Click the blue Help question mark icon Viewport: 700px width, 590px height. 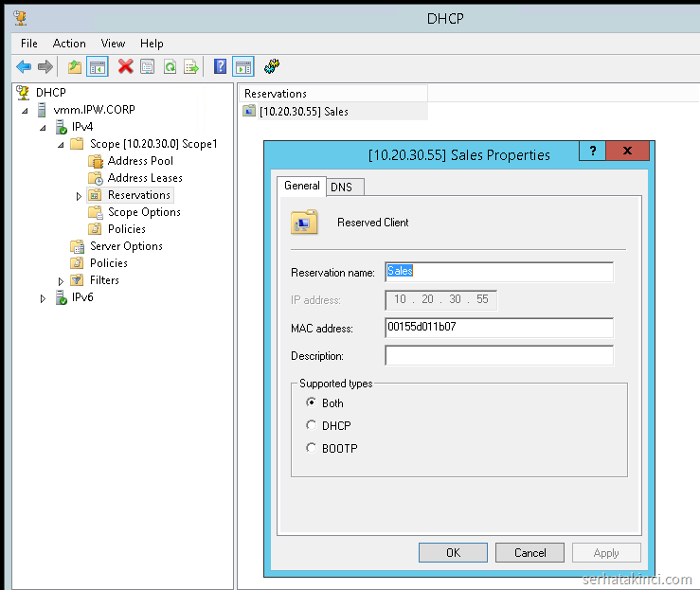[220, 66]
